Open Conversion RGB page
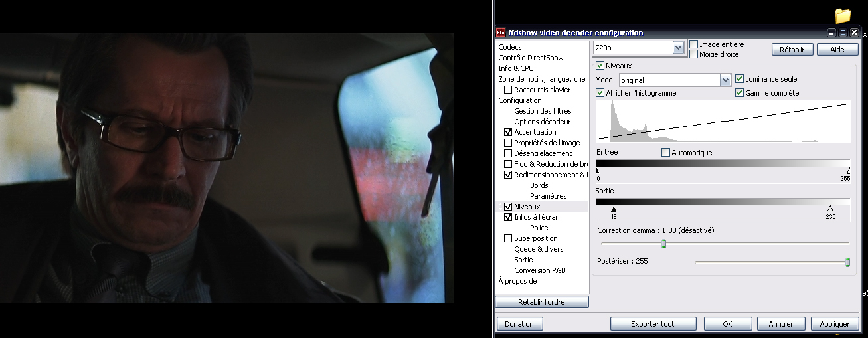 point(541,270)
